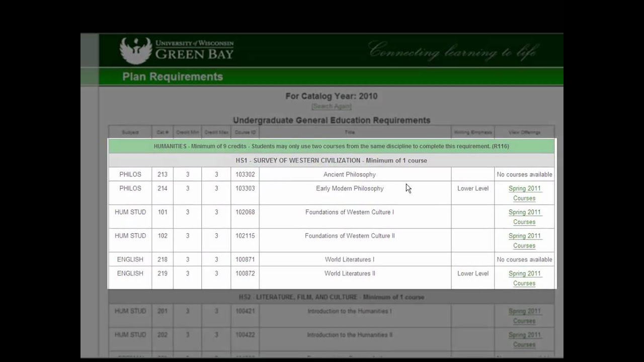Click Lower Level for Early Modern Philosophy
This screenshot has width=644, height=362.
(x=473, y=189)
